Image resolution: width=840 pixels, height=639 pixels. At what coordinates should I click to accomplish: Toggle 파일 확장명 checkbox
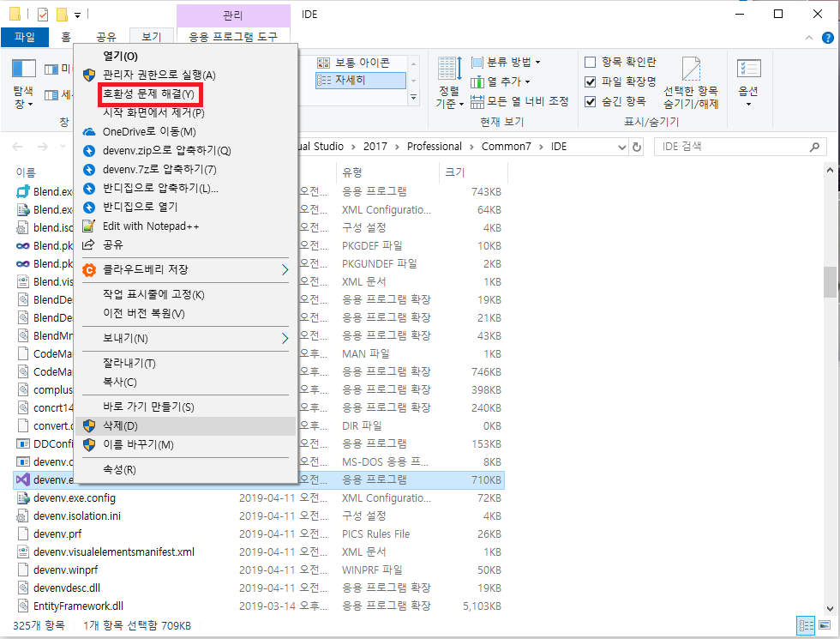(591, 82)
